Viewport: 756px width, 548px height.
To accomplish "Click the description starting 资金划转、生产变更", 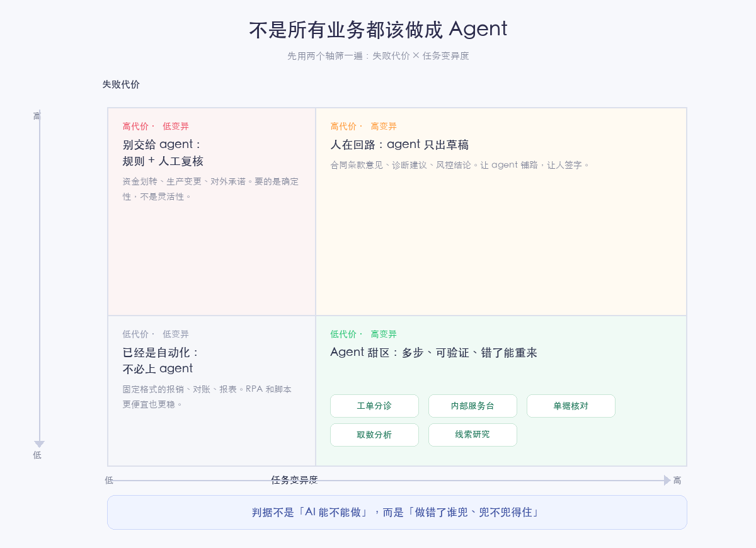I will (x=210, y=188).
